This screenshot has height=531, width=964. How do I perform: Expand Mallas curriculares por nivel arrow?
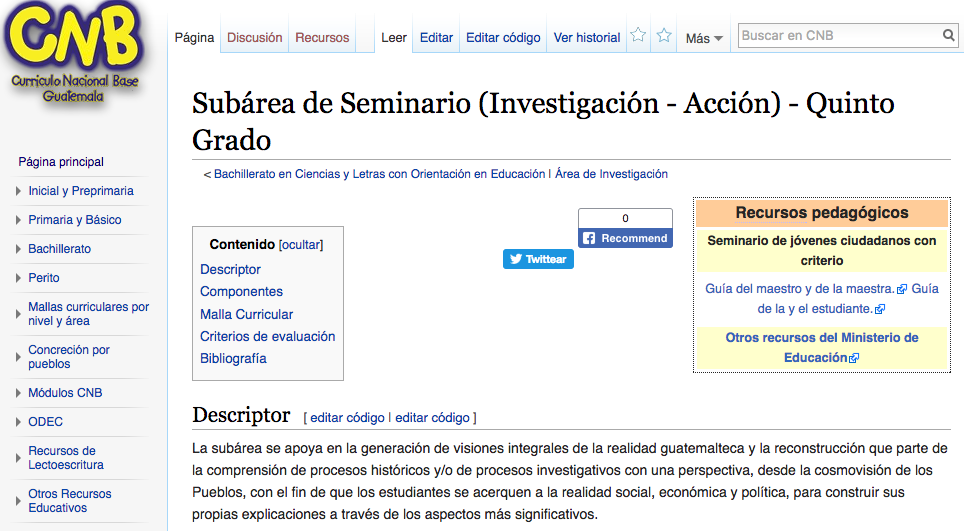click(18, 314)
